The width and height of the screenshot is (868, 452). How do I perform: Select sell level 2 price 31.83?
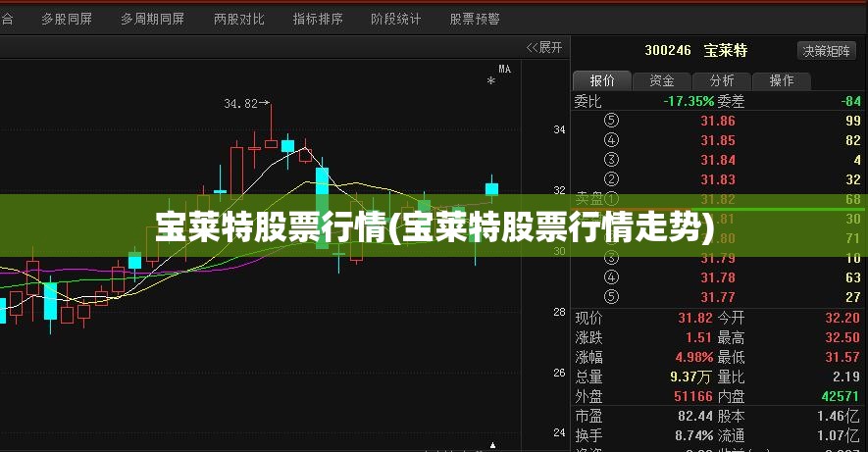(718, 179)
